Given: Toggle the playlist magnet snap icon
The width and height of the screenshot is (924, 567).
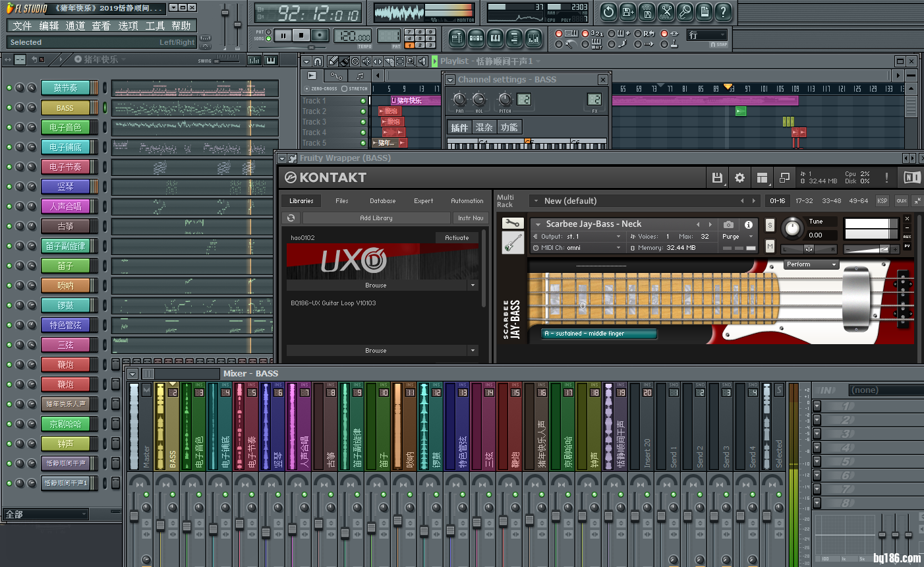Looking at the screenshot, I should coord(318,61).
